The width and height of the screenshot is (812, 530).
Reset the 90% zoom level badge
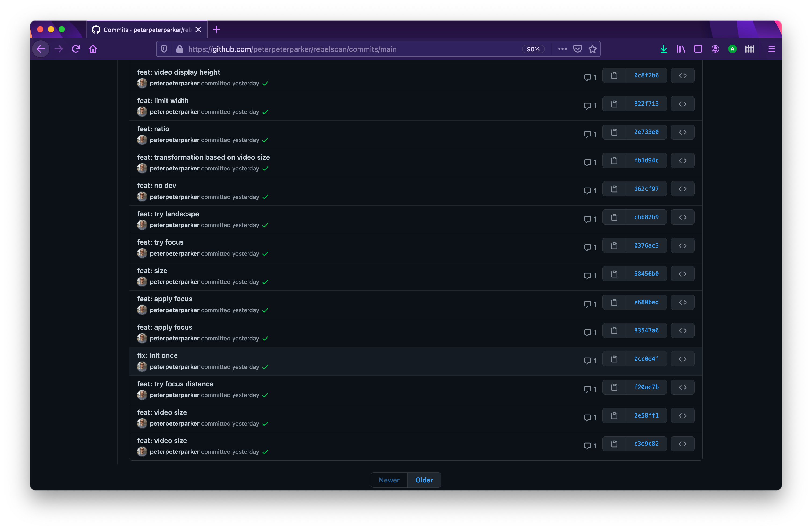[533, 49]
